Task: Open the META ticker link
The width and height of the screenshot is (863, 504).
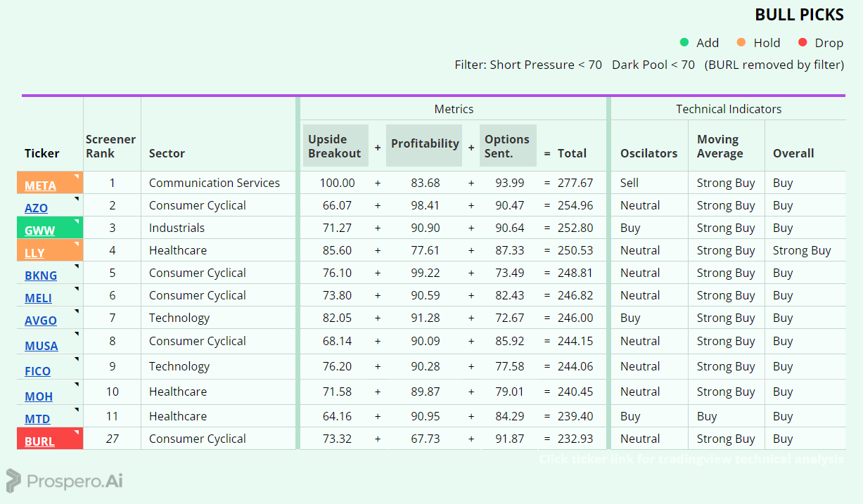Action: pyautogui.click(x=40, y=186)
